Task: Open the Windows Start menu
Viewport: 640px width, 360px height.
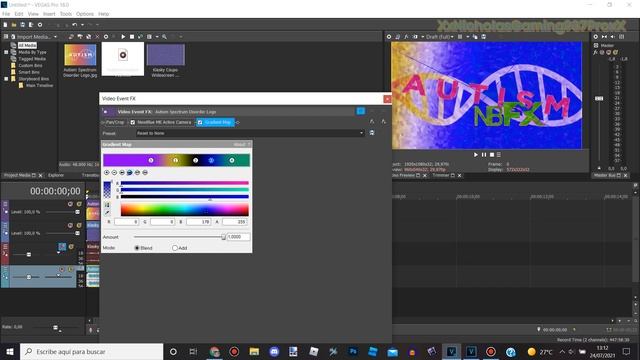Action: click(x=10, y=352)
